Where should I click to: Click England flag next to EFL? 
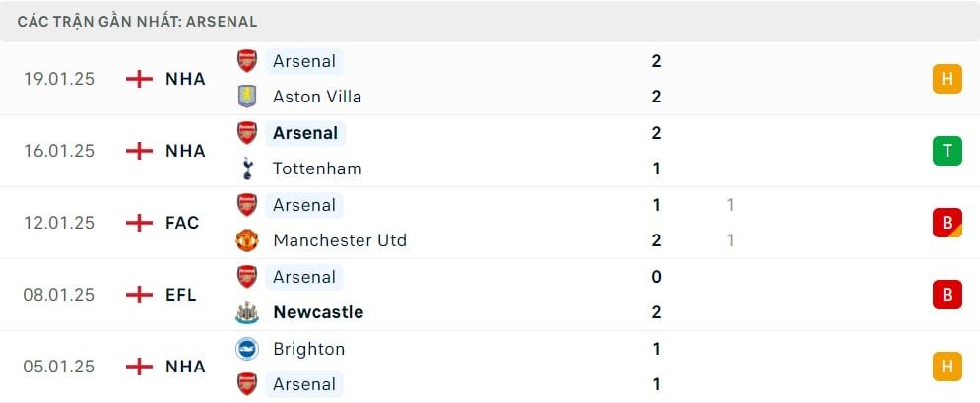tap(140, 295)
